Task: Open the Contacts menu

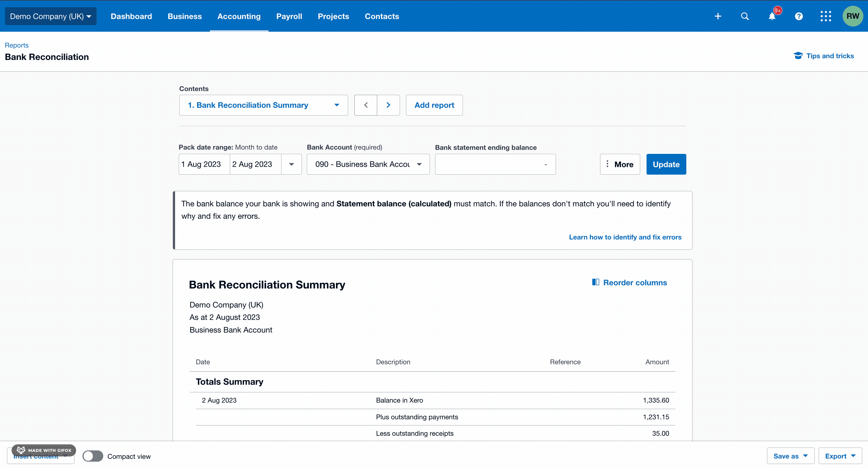Action: click(x=382, y=16)
